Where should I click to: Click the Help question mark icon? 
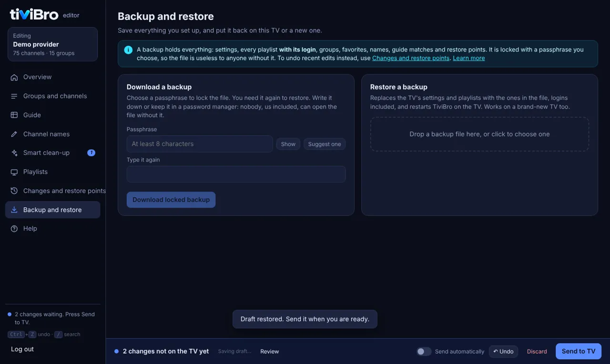[x=14, y=229]
